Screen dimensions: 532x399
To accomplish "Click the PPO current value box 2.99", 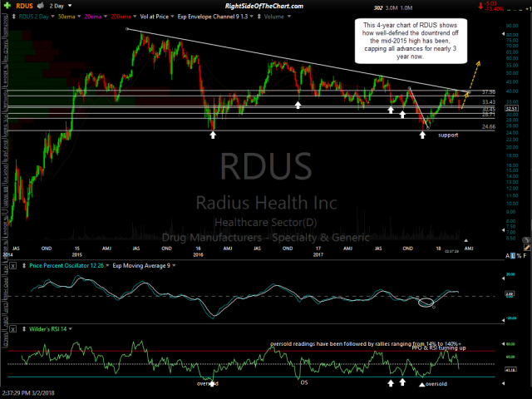I will [510, 293].
